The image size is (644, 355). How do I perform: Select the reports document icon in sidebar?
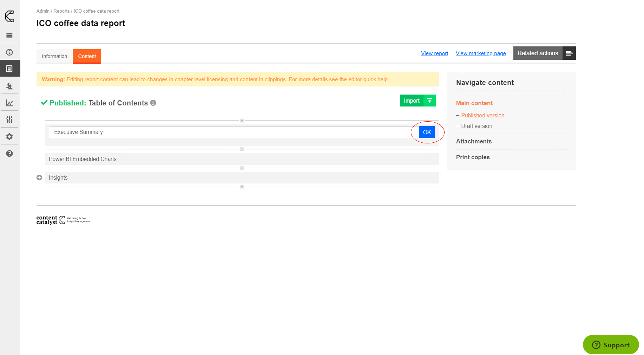point(9,69)
